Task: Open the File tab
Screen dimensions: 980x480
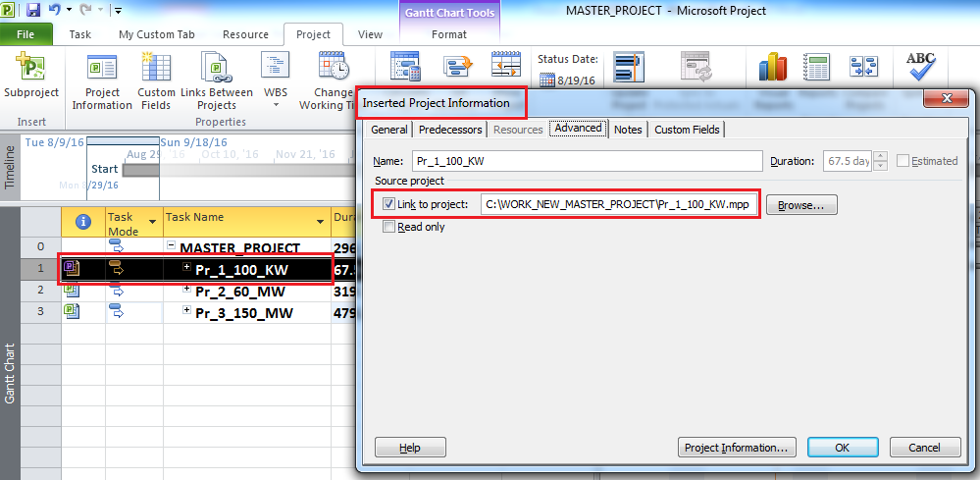Action: click(26, 34)
